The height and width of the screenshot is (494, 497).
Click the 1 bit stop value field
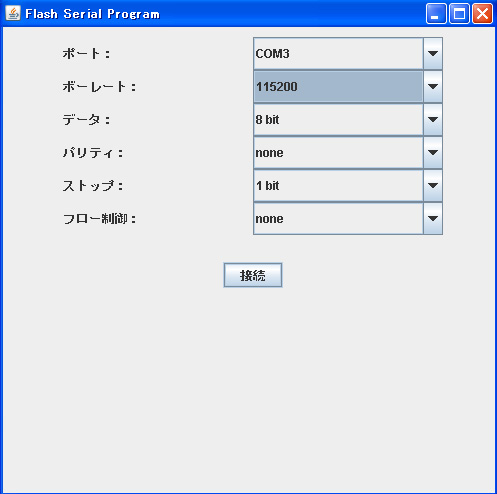[338, 185]
